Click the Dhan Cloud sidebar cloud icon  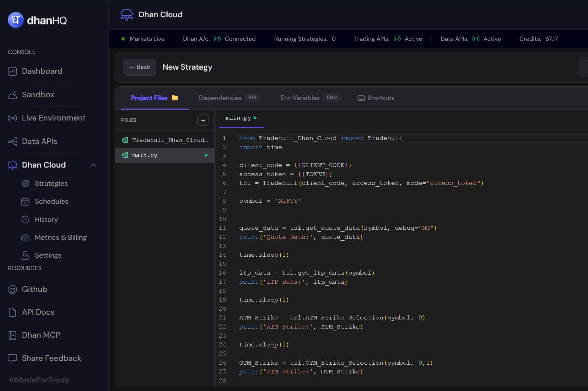12,165
